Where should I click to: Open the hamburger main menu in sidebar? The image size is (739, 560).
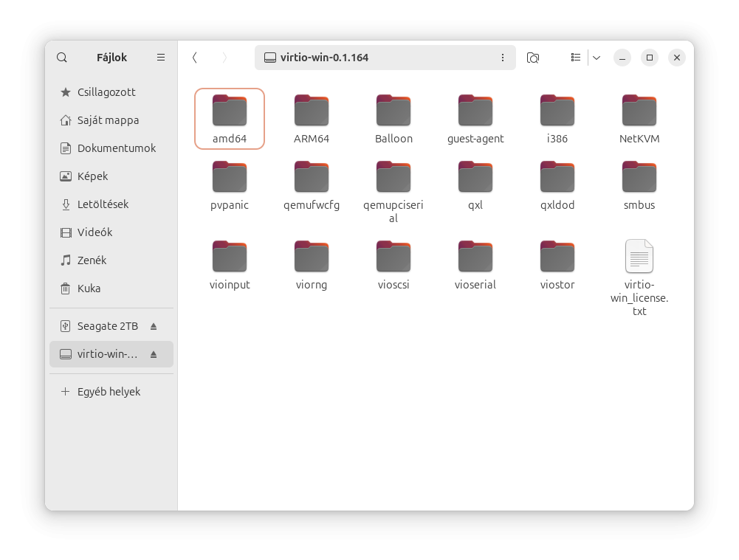(161, 58)
